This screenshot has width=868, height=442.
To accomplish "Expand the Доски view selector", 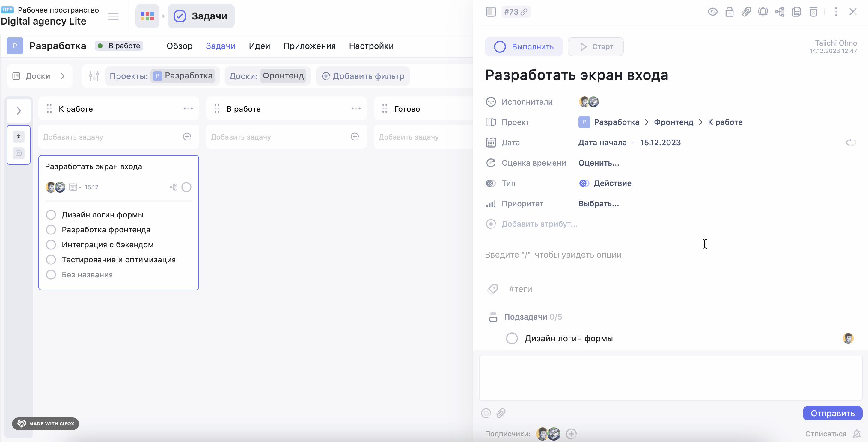I will [x=39, y=76].
